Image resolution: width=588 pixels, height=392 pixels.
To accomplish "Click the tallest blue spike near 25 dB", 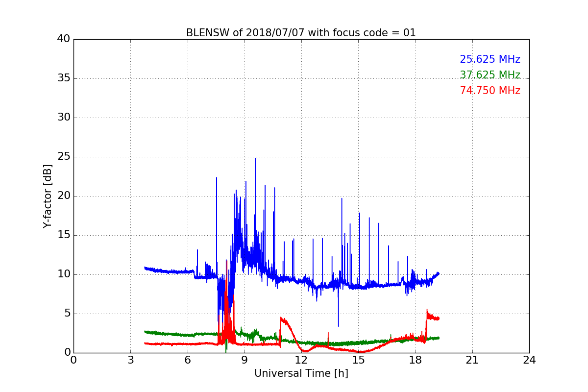I will coord(255,160).
